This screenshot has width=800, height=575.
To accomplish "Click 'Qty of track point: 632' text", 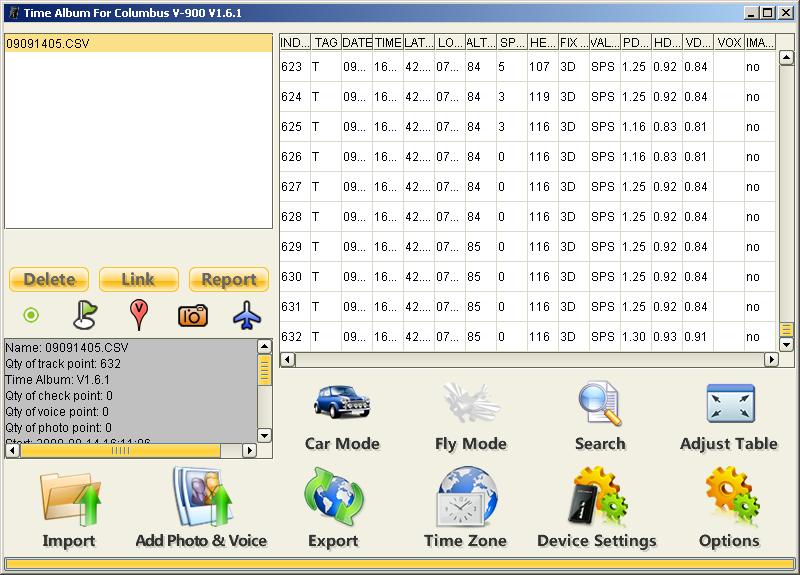I will click(x=63, y=364).
